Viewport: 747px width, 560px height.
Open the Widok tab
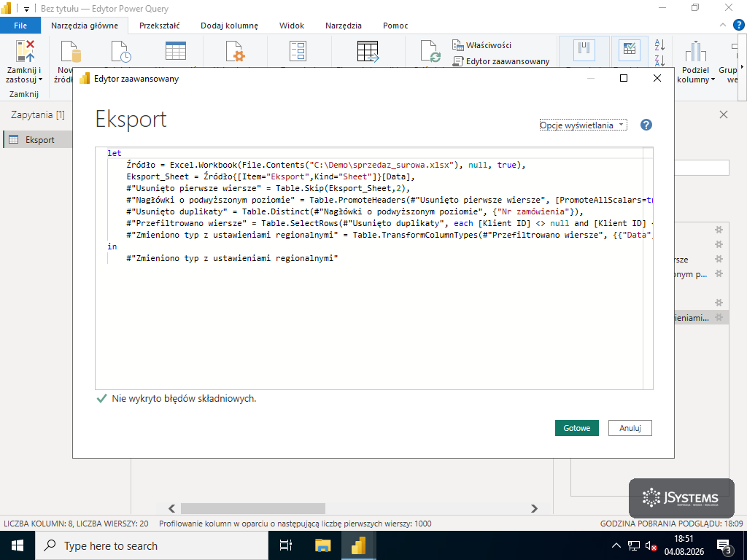click(292, 26)
